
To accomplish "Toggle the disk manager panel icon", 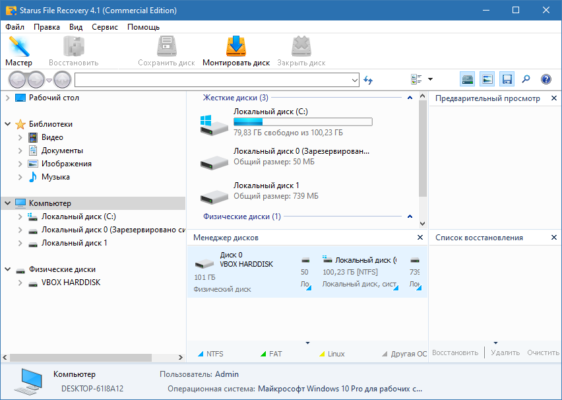I will 467,79.
